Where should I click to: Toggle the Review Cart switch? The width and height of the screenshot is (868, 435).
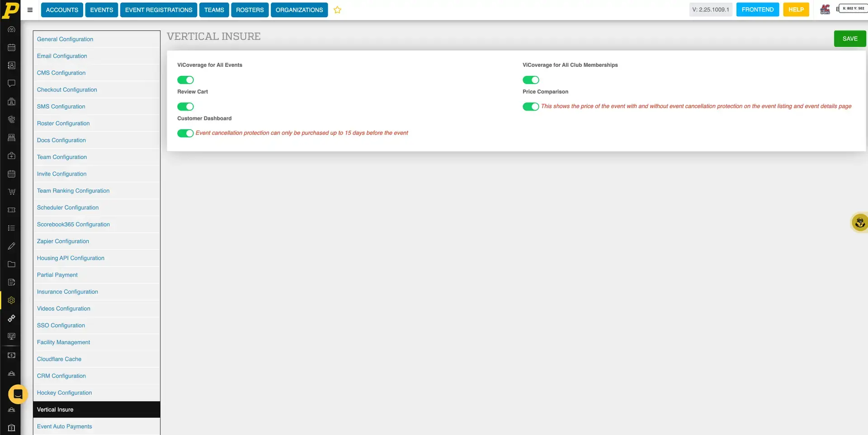click(185, 107)
